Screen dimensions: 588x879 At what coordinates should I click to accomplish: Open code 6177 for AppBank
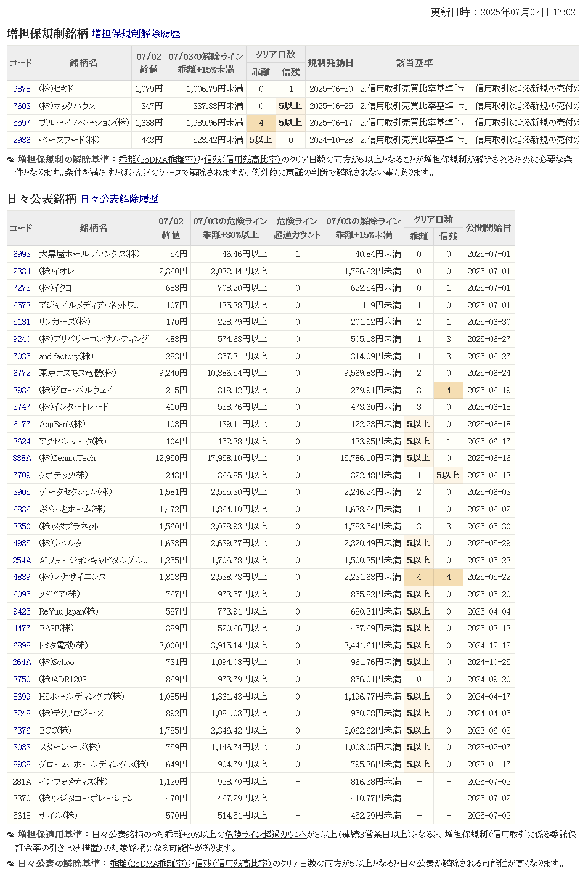coord(22,424)
